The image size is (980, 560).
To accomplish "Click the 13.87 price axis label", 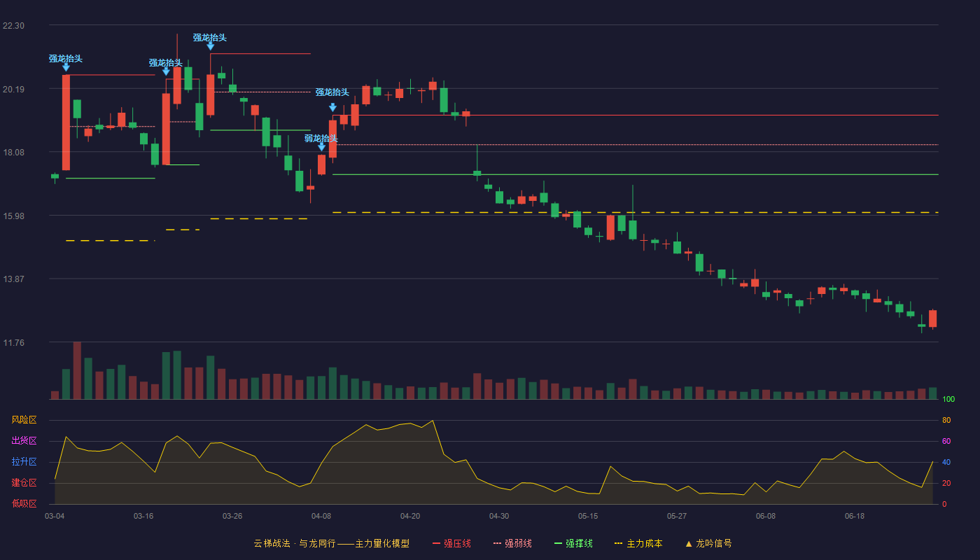I will tap(13, 279).
